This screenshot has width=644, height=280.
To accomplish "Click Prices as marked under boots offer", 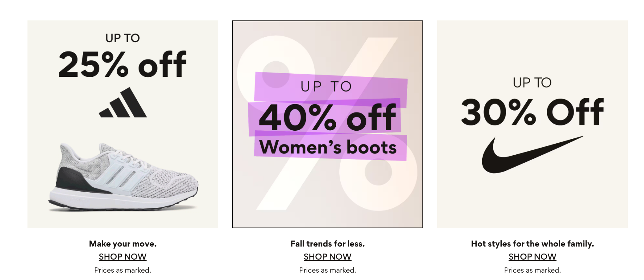I will pyautogui.click(x=328, y=270).
